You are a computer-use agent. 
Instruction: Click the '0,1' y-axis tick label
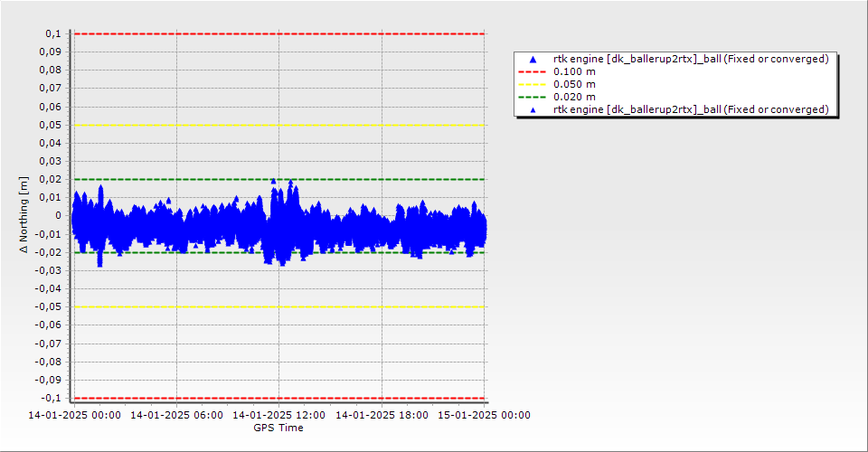click(x=53, y=33)
